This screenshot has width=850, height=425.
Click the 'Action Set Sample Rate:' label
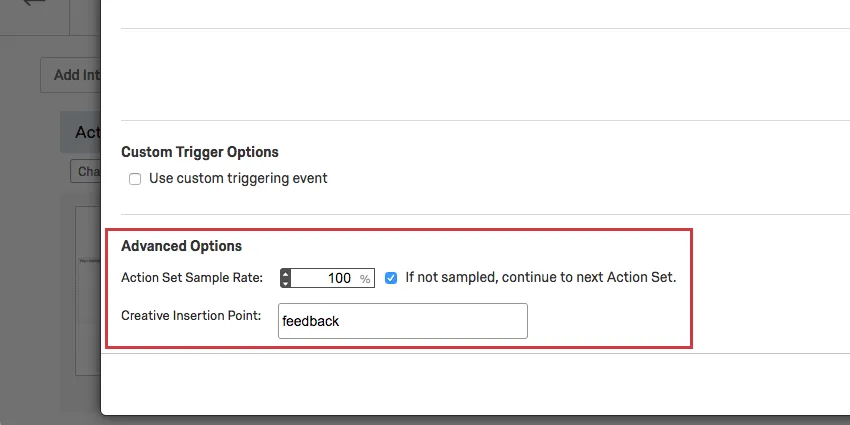pyautogui.click(x=192, y=278)
